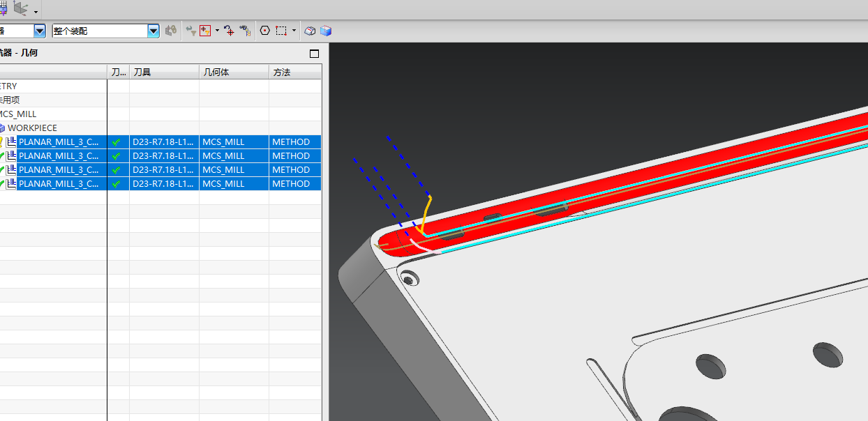
Task: Click the 刀... column header
Action: coord(119,72)
